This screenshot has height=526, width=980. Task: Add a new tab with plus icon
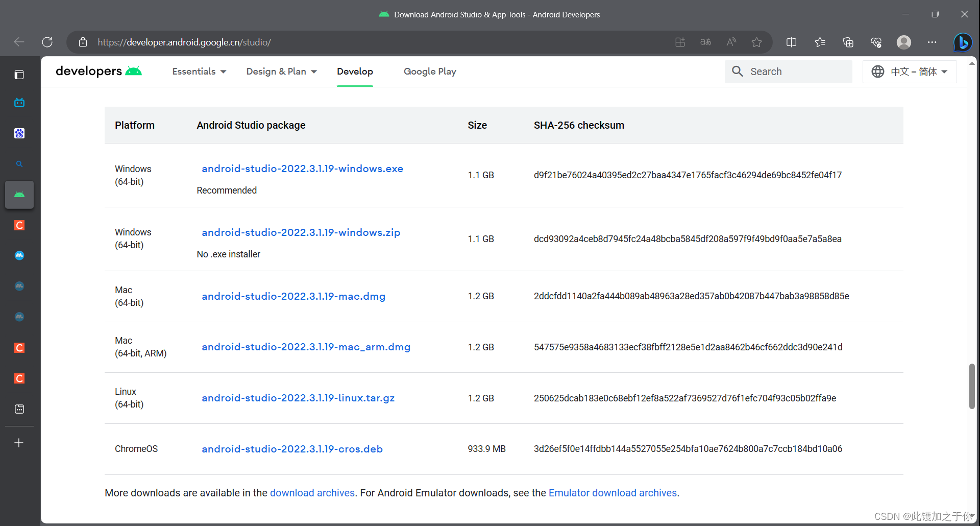pos(19,443)
